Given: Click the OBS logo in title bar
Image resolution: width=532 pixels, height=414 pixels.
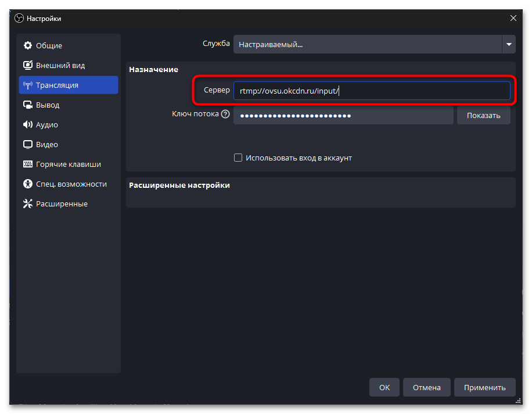Looking at the screenshot, I should tap(19, 19).
